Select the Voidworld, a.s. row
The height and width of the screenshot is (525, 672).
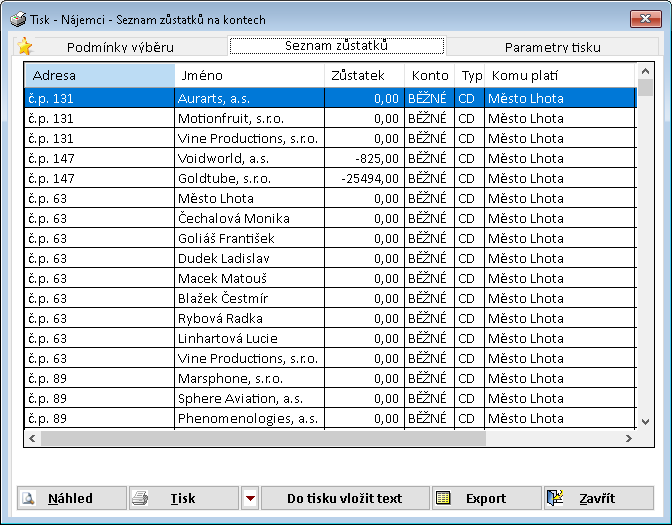click(x=249, y=158)
